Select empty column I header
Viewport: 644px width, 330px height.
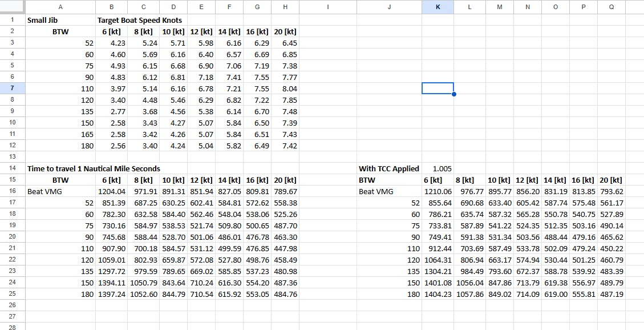pyautogui.click(x=327, y=6)
